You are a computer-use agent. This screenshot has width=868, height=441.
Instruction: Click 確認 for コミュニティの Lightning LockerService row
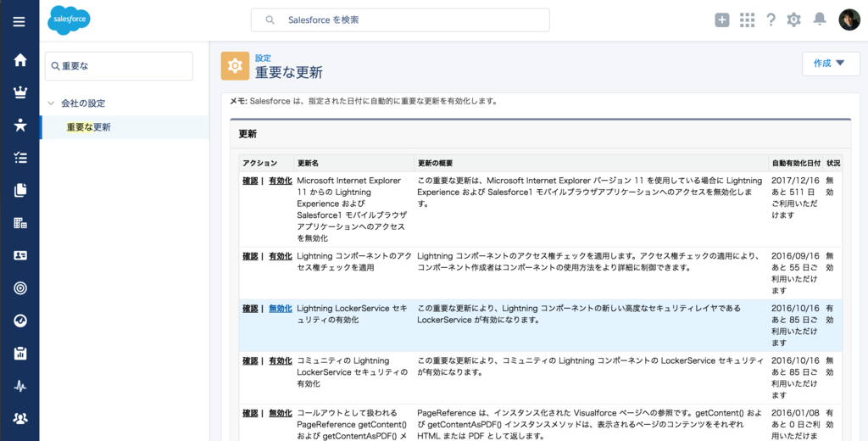250,360
